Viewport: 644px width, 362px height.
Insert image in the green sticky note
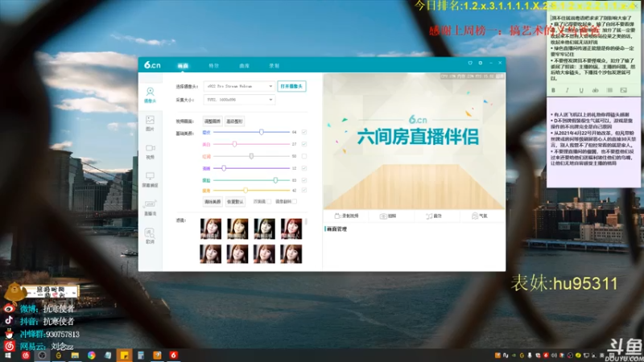pos(623,90)
